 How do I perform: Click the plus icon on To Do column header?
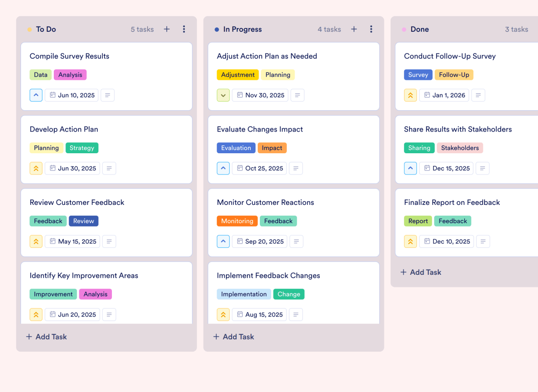pos(167,29)
